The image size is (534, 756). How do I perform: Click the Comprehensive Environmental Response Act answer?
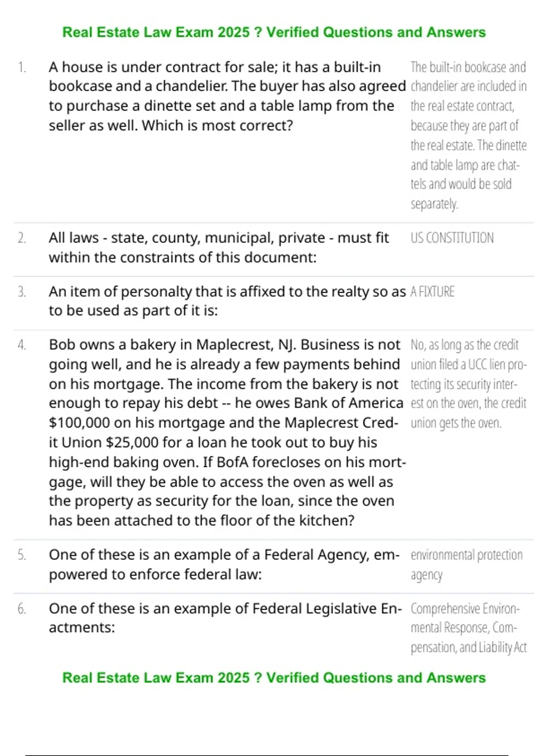pos(469,628)
